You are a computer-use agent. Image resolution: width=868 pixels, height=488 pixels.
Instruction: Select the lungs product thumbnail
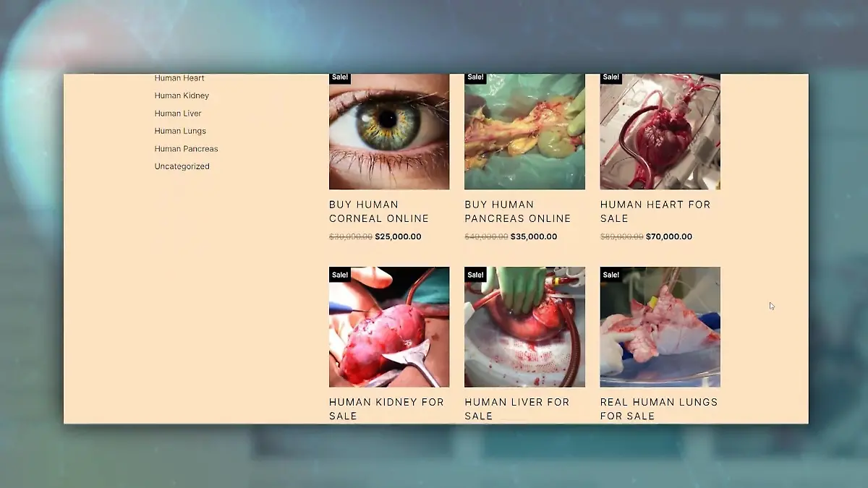coord(660,327)
